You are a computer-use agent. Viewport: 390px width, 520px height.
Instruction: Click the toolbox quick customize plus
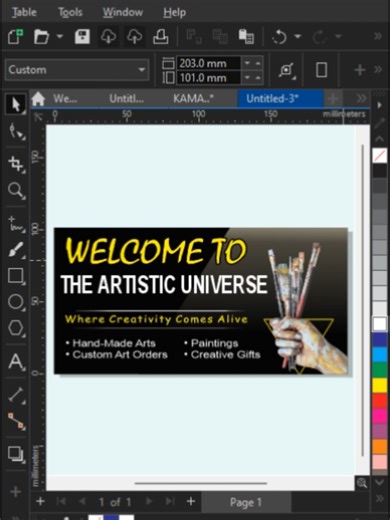point(15,491)
